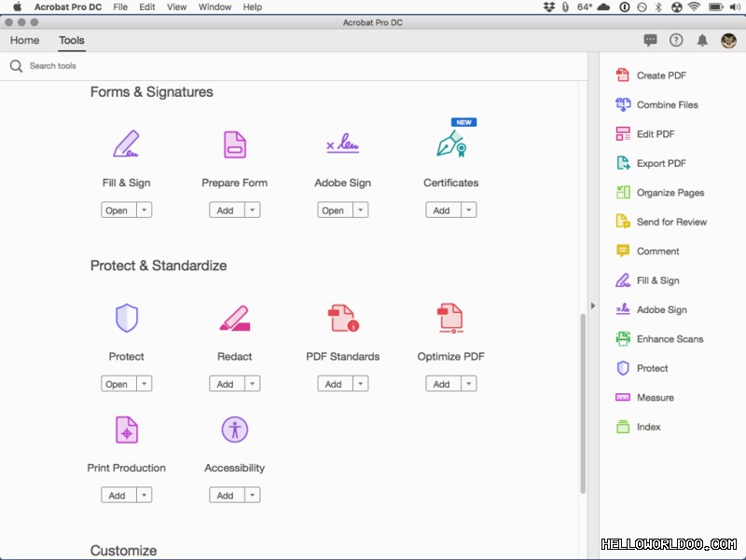
Task: Select the Accessibility icon
Action: tap(235, 430)
